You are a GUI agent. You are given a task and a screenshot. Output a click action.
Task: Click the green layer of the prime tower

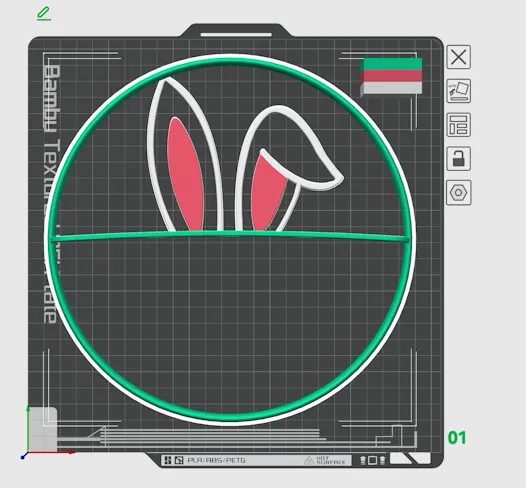click(x=392, y=64)
